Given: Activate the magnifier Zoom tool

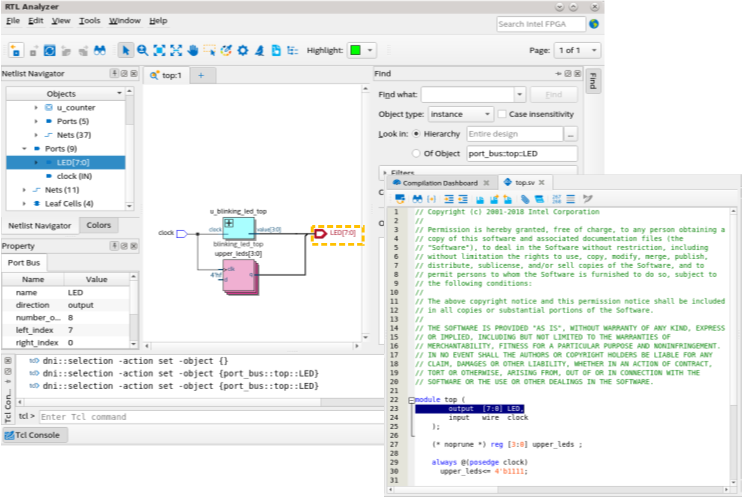Looking at the screenshot, I should click(x=142, y=50).
